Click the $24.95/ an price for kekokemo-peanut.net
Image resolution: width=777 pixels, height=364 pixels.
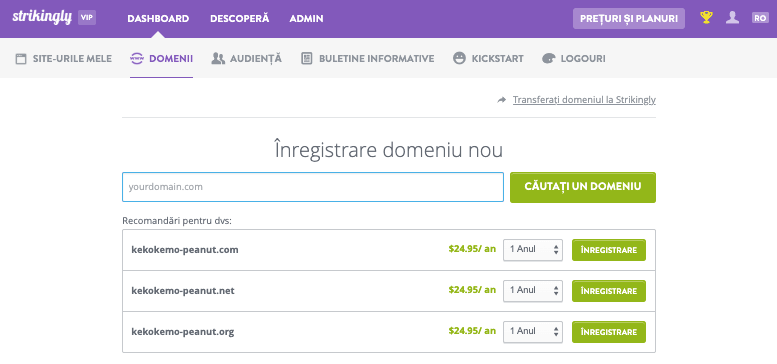point(472,290)
